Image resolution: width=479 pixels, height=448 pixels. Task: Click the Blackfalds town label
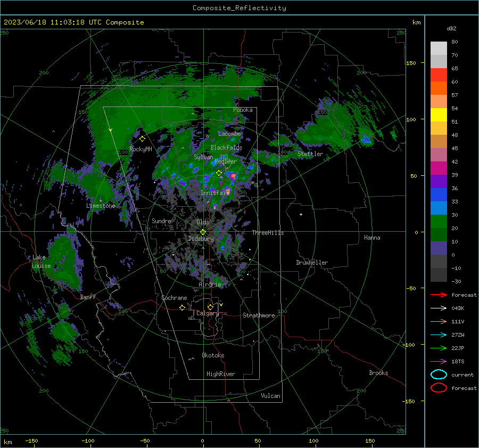[226, 148]
